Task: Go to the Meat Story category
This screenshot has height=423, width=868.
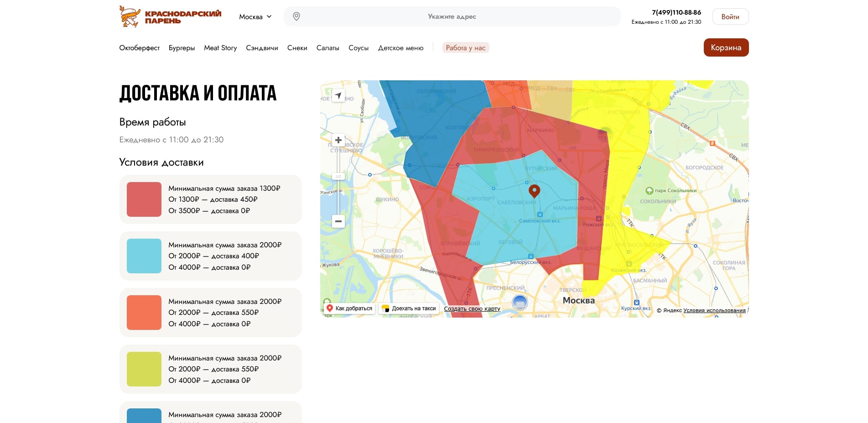Action: click(220, 48)
